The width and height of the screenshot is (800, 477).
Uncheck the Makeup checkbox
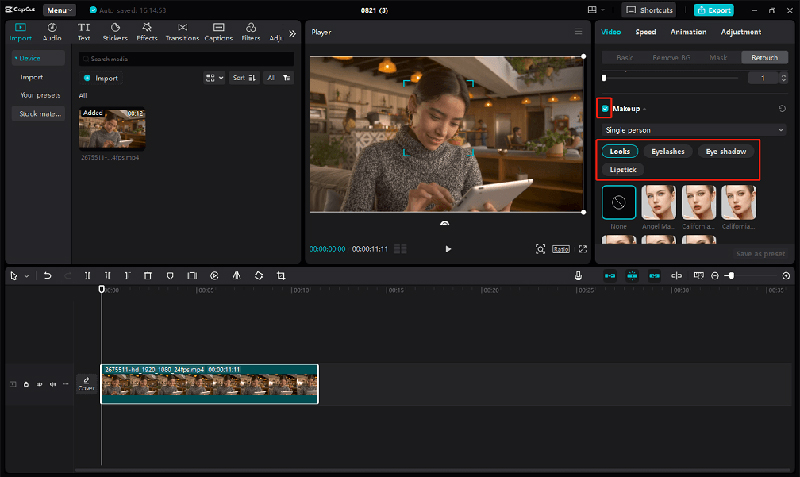[x=605, y=108]
